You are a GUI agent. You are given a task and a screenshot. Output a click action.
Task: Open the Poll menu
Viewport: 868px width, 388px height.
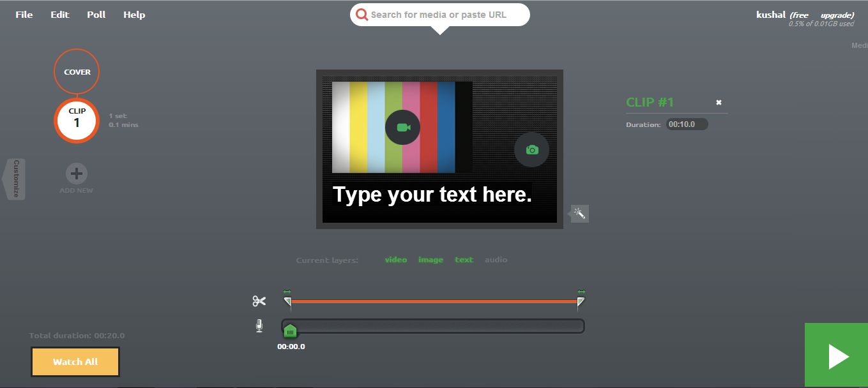(96, 15)
